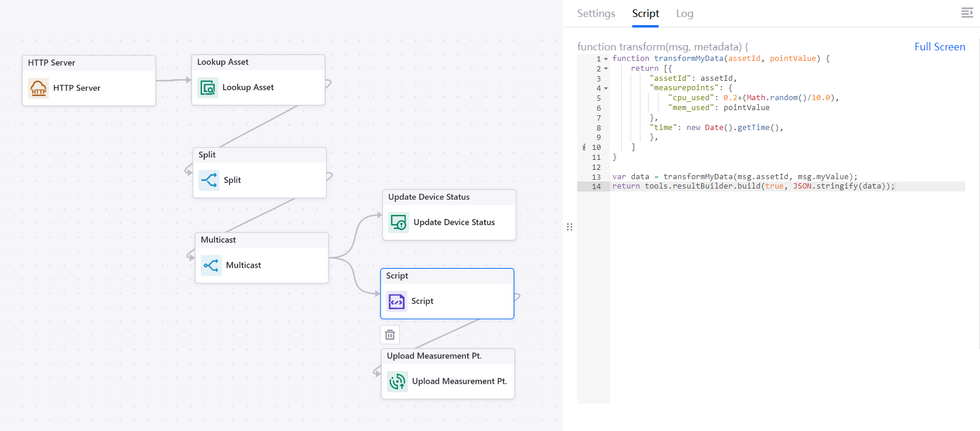Select the Script tab
The image size is (980, 431).
[645, 13]
